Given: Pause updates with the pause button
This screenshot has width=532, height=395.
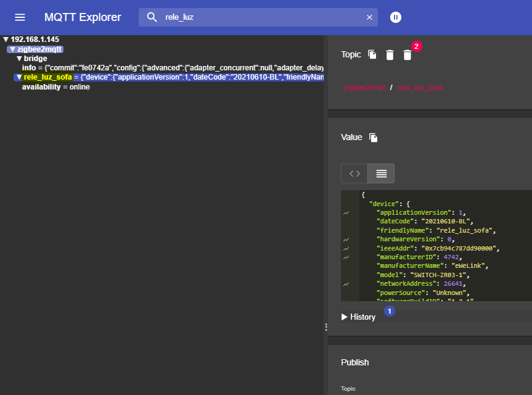Looking at the screenshot, I should 396,17.
